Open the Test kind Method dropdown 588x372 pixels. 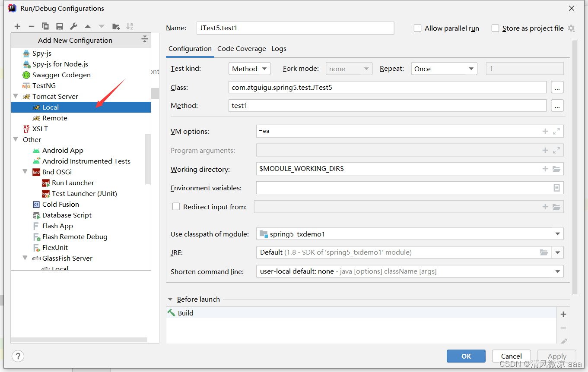pyautogui.click(x=249, y=69)
